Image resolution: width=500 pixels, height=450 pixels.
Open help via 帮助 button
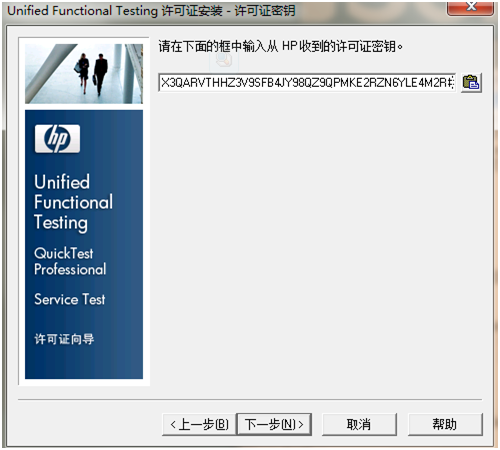point(445,424)
